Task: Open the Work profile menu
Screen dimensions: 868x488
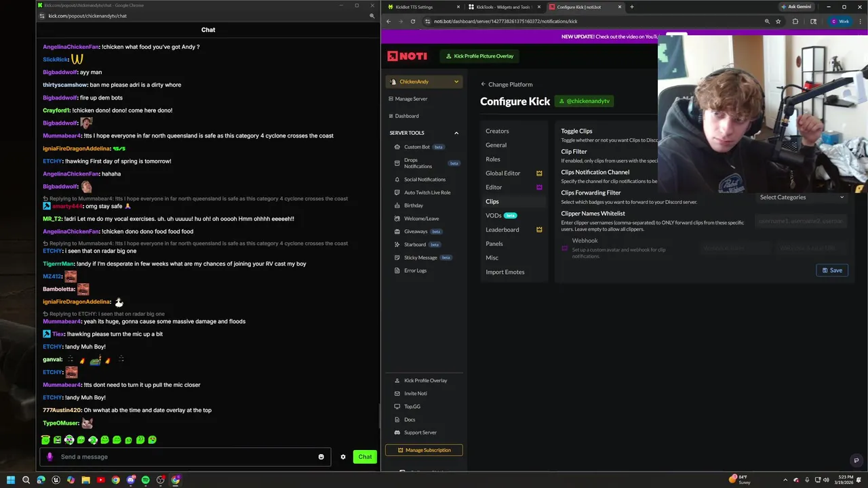Action: pos(840,21)
